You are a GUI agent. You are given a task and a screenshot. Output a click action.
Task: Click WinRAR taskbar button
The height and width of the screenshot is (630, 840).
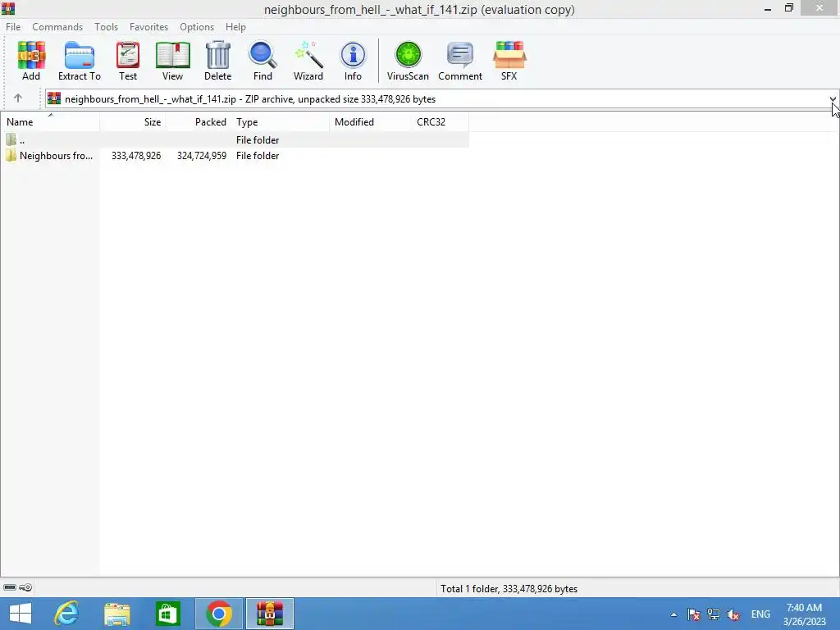click(269, 614)
